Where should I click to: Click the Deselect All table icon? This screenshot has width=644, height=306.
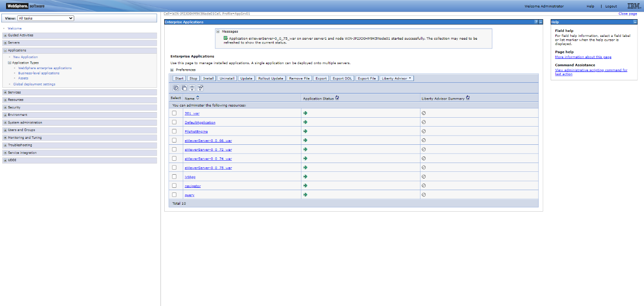point(184,88)
